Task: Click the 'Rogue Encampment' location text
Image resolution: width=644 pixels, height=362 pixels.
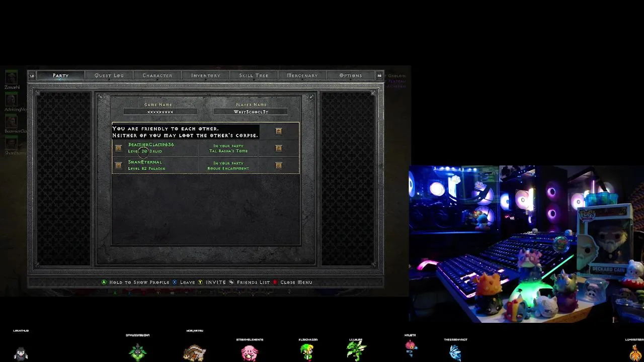Action: (x=228, y=168)
